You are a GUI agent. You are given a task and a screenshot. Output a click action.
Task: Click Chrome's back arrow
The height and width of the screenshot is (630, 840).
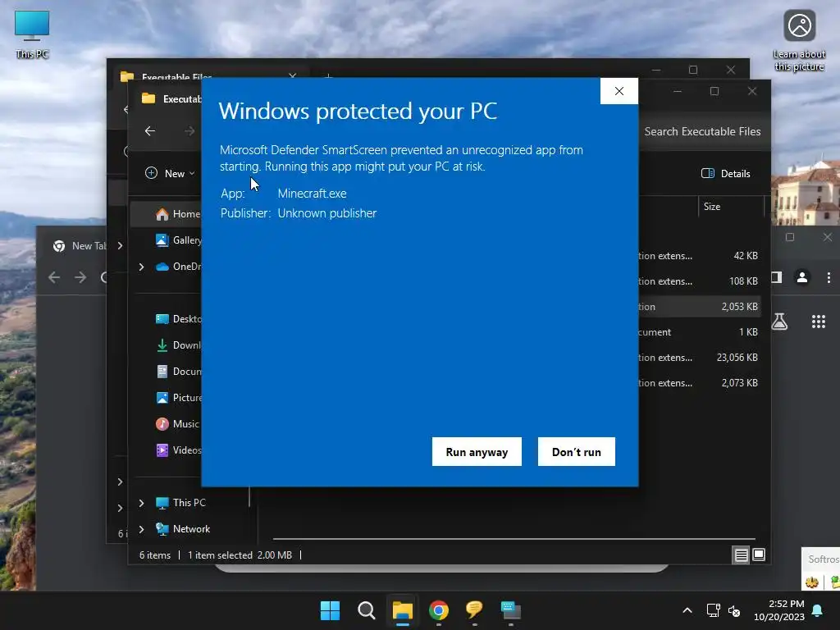coord(54,277)
